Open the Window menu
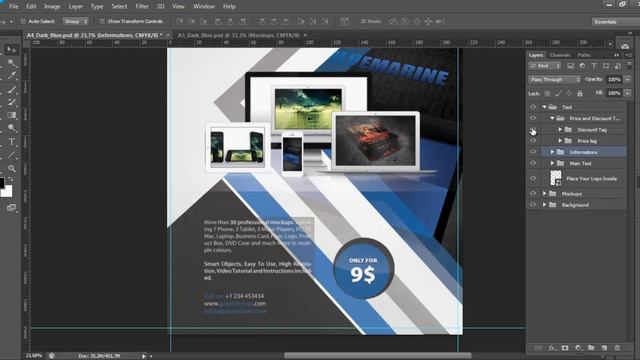 pyautogui.click(x=204, y=6)
